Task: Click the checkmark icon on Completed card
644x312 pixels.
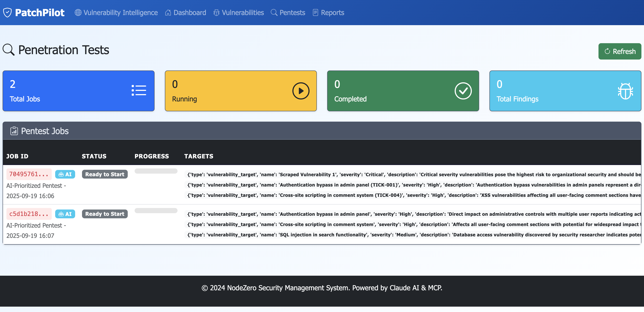Action: pos(463,91)
